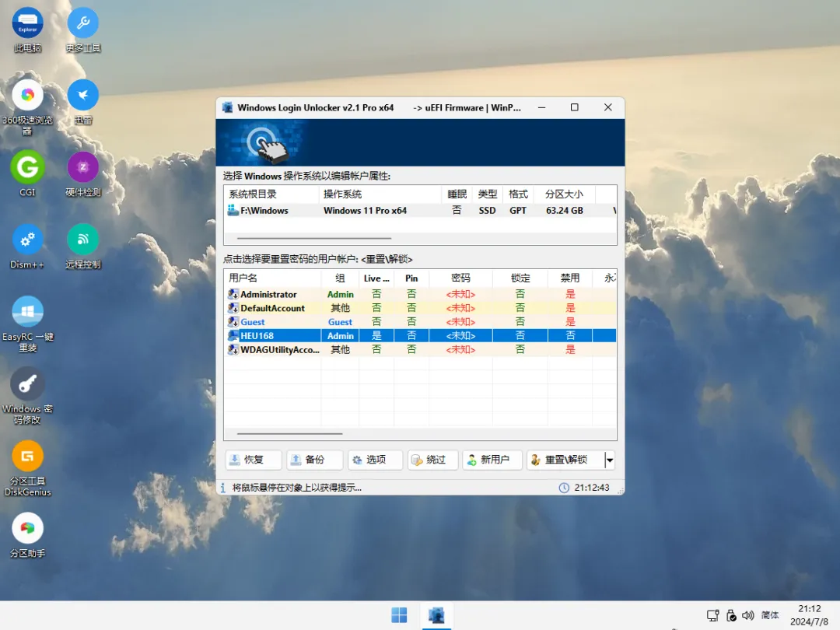Minimize the Windows Login Unlocker window

coord(541,107)
